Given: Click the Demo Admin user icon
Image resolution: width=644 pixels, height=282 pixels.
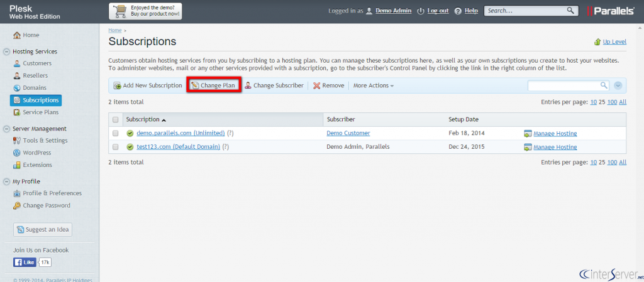Looking at the screenshot, I should click(x=369, y=11).
